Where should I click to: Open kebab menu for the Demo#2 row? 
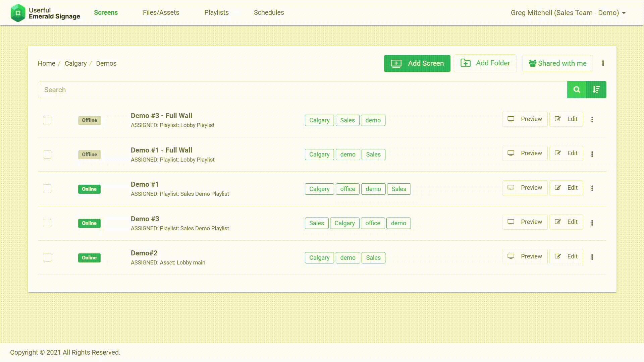point(592,257)
